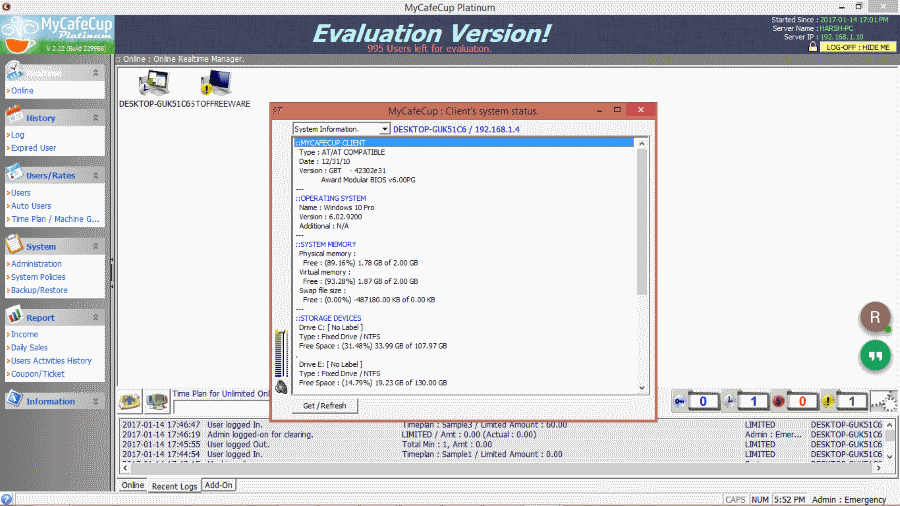Click the round R avatar icon

coord(875,317)
